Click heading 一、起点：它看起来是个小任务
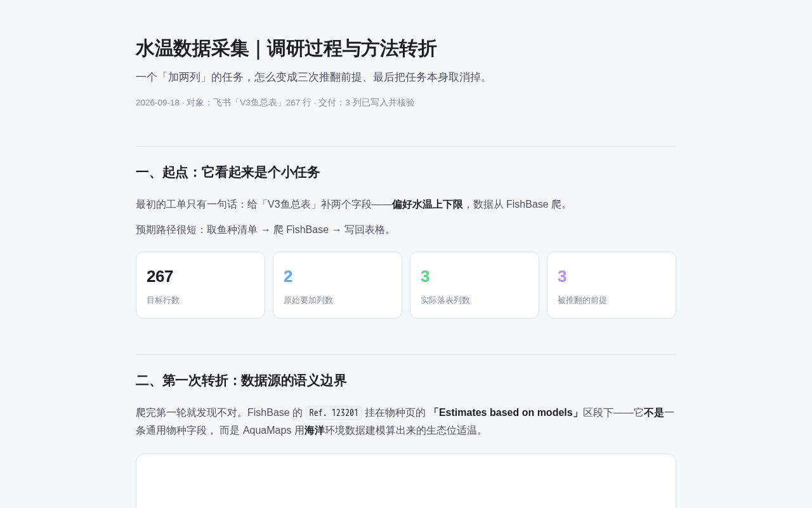Screen dimensions: 812x508 coord(228,172)
